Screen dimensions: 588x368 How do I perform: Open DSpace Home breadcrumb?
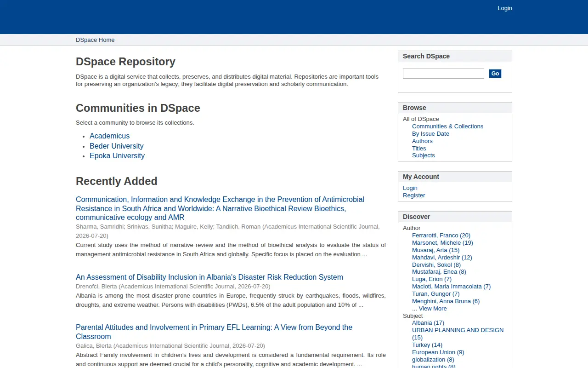95,40
